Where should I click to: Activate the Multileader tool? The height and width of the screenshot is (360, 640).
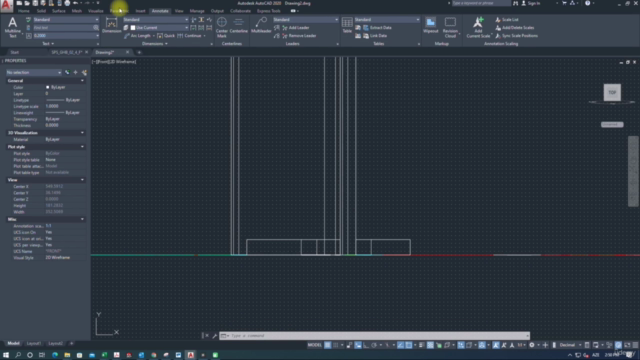click(x=261, y=25)
